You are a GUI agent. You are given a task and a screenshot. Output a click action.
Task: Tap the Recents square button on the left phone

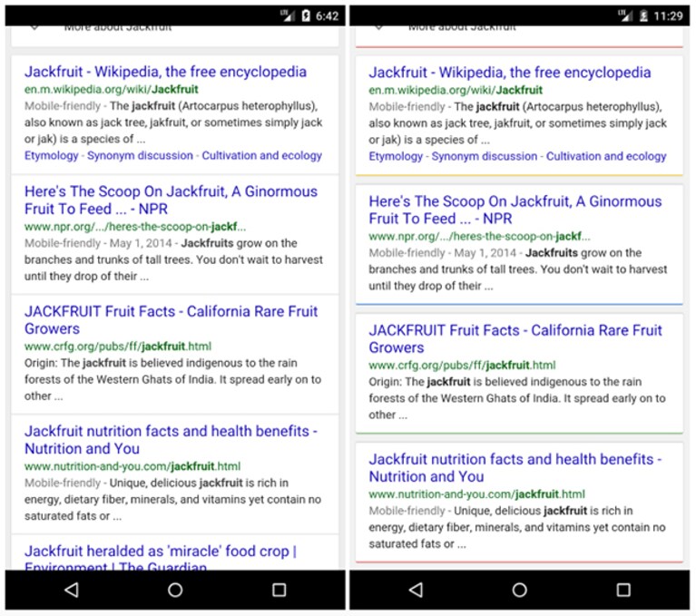coord(279,590)
